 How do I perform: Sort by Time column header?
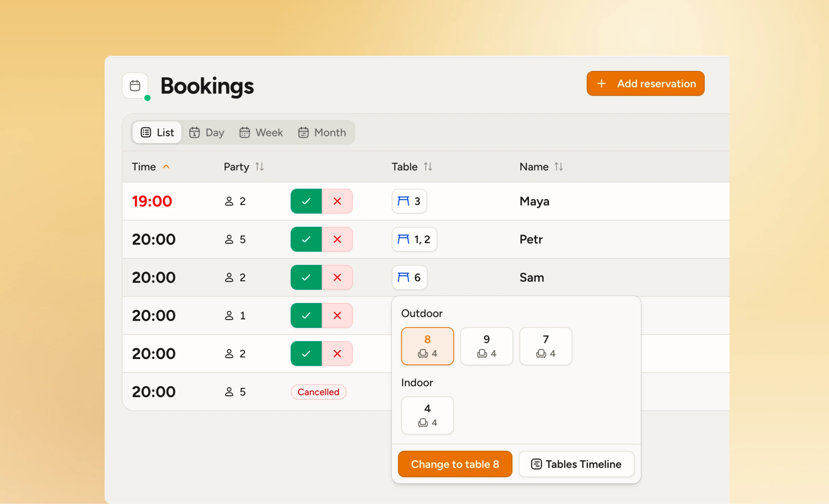point(151,167)
